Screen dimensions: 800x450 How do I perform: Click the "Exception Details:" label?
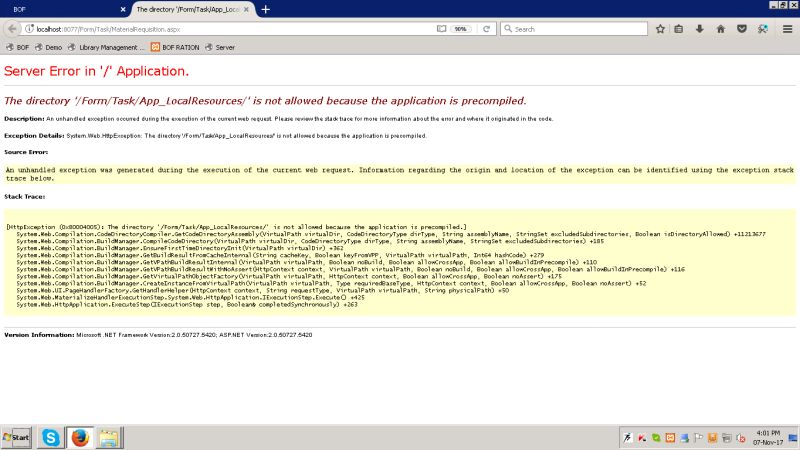(34, 136)
